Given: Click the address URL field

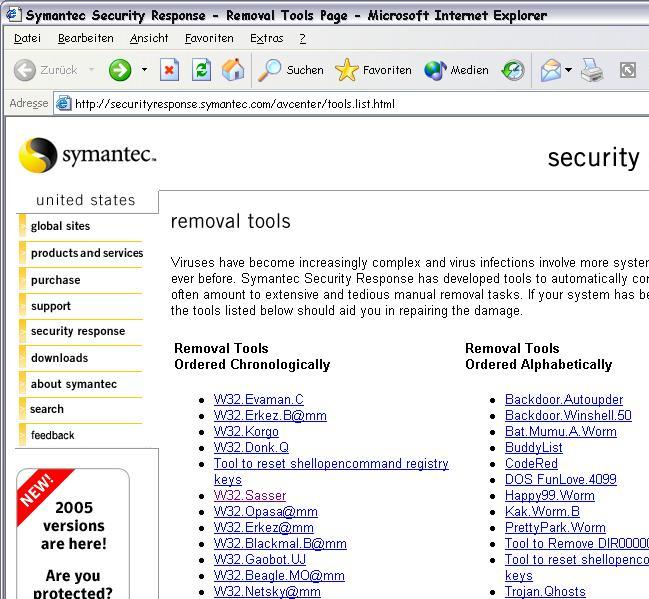Looking at the screenshot, I should click(352, 103).
